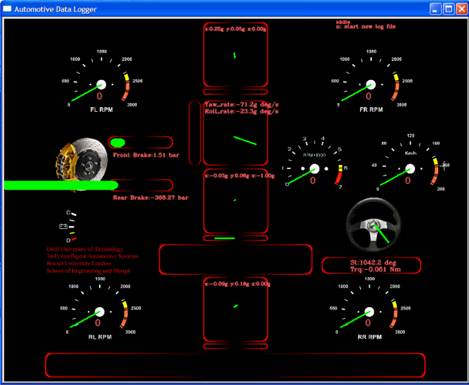Click the Delft University of Technology credit line
The image size is (469, 385).
85,249
